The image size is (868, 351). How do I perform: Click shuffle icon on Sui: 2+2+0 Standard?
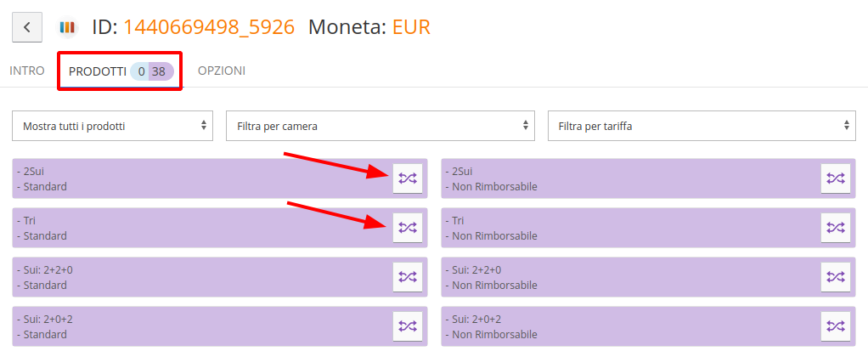click(408, 277)
